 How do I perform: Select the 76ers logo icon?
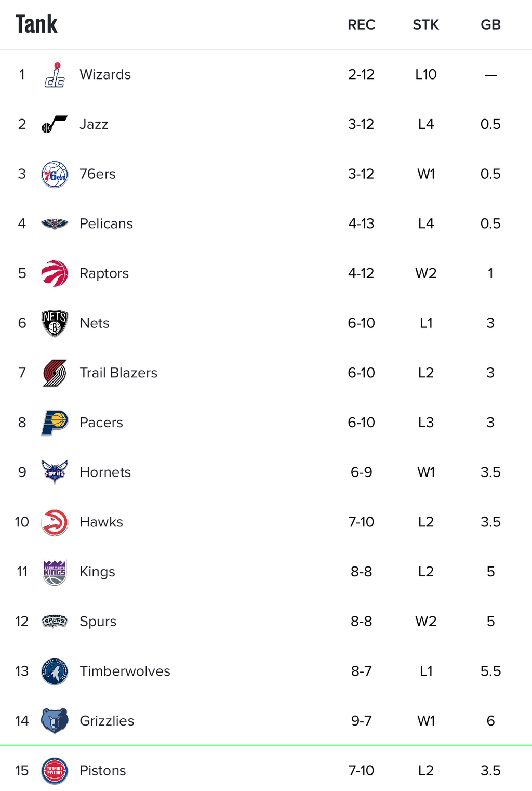coord(55,174)
